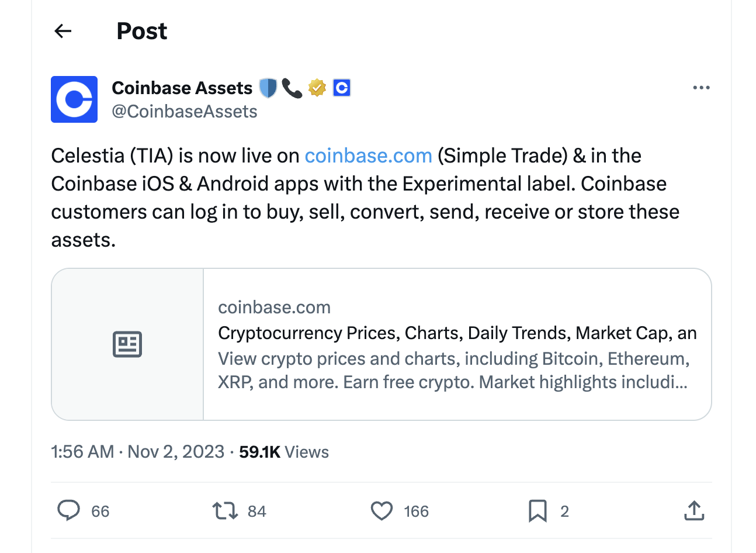
Task: Bookmark the post with the bookmark icon
Action: coord(537,511)
